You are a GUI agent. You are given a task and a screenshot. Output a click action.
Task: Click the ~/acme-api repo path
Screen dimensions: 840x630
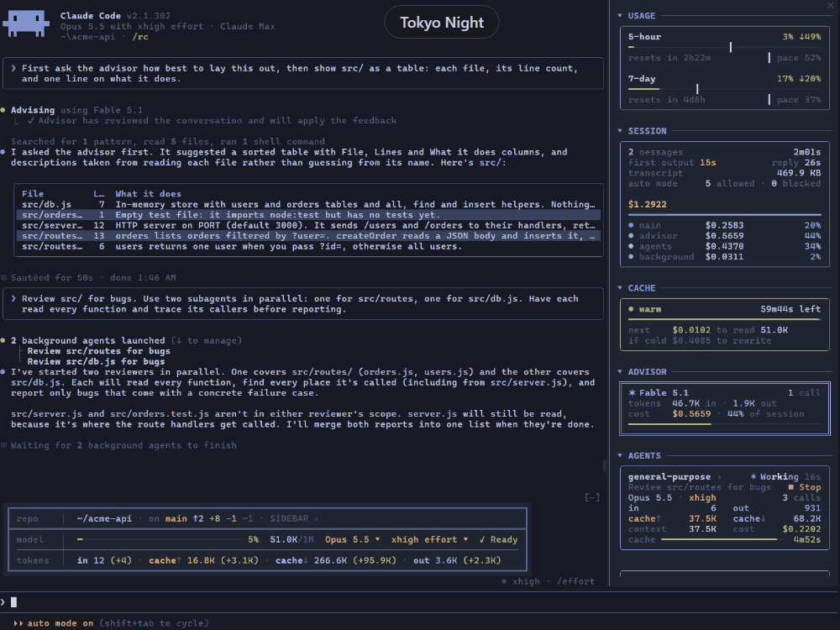pos(104,518)
